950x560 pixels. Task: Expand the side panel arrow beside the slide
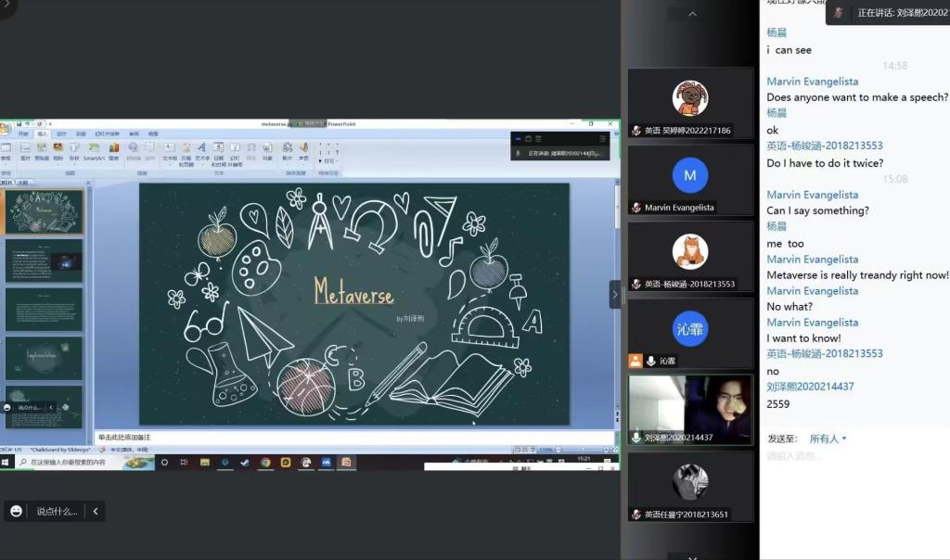[614, 294]
